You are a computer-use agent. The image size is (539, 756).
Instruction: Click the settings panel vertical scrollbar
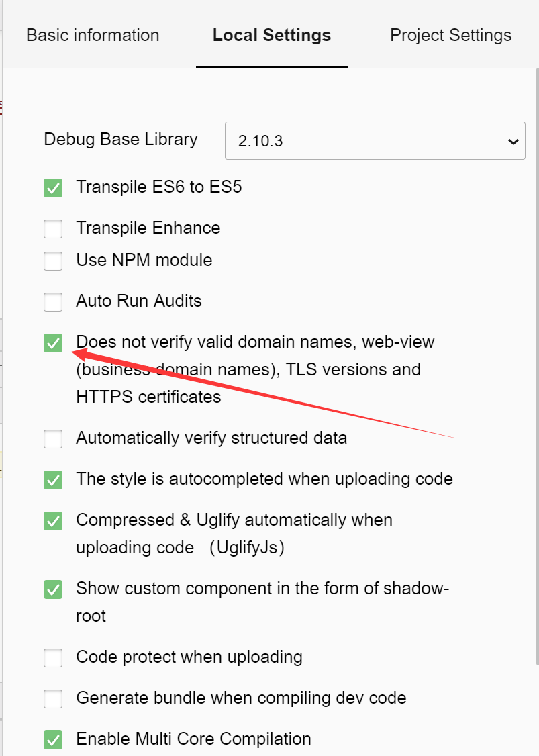[x=538, y=367]
